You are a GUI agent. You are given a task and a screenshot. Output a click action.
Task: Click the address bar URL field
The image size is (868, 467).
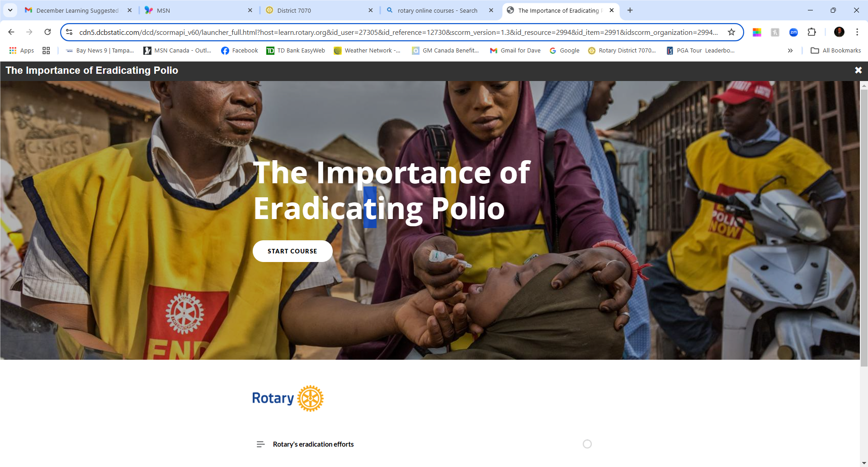[x=398, y=32]
